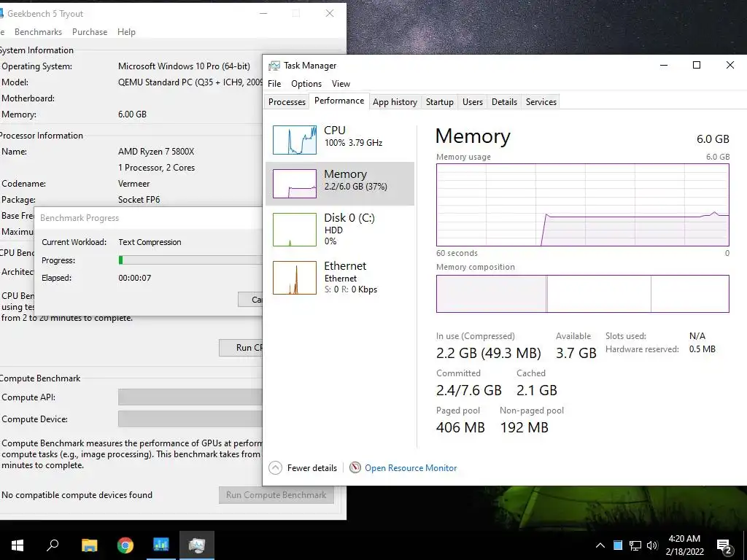Click the Fewer details label
This screenshot has height=560, width=747.
point(312,468)
